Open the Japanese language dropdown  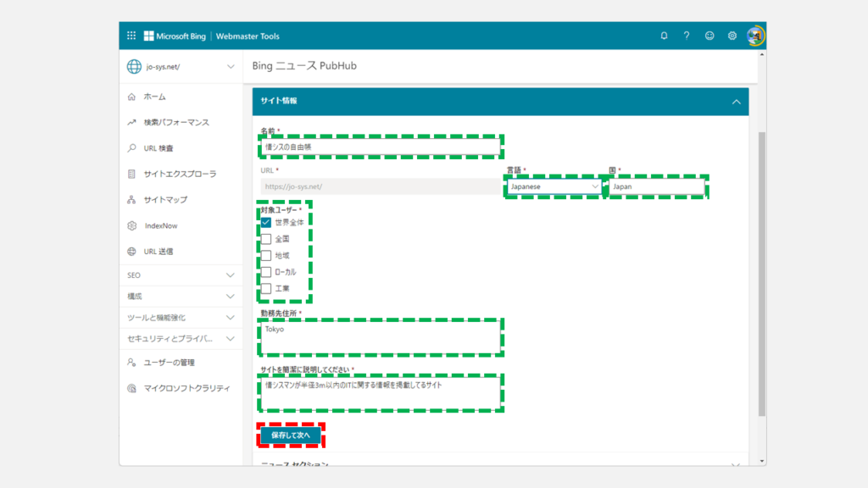[554, 186]
